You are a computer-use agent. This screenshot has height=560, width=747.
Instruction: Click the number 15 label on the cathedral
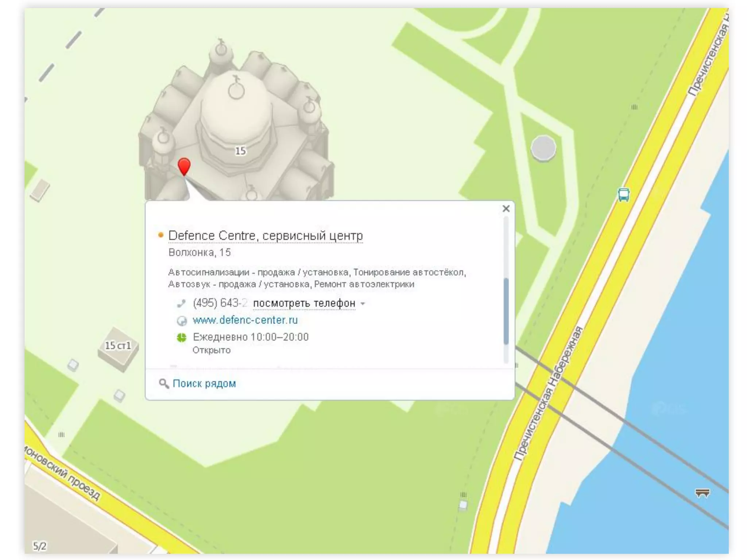pyautogui.click(x=240, y=151)
